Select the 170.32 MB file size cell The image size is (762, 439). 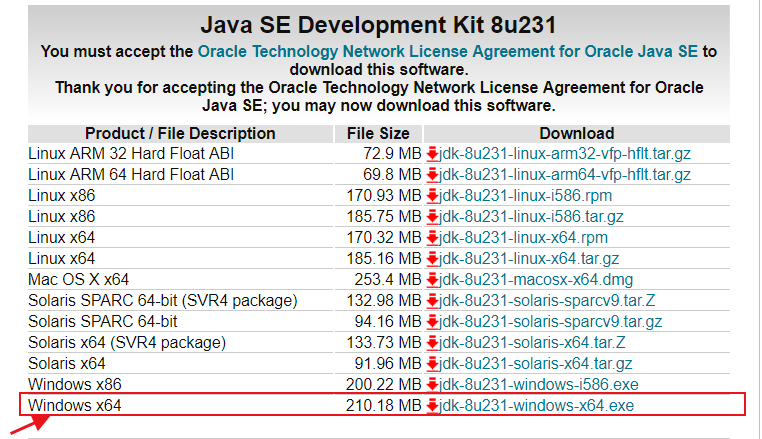(384, 237)
